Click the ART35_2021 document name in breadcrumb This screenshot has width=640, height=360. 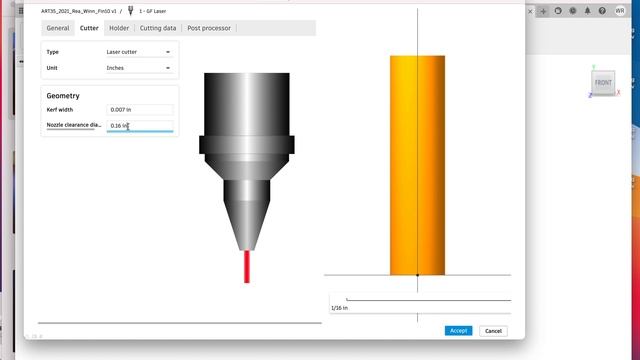coord(78,11)
